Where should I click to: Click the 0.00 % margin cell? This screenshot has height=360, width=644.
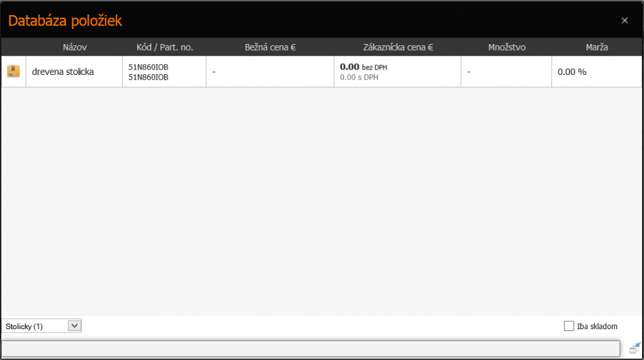pyautogui.click(x=572, y=72)
